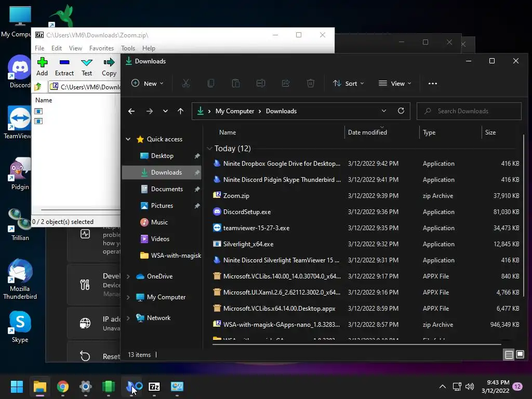
Task: Open the Sort dropdown
Action: (x=349, y=84)
